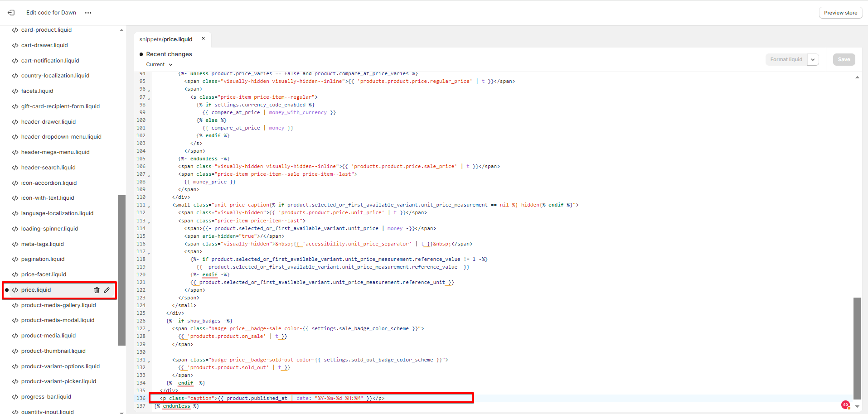
Task: Open header-mega-menu.liquid file
Action: coord(55,152)
